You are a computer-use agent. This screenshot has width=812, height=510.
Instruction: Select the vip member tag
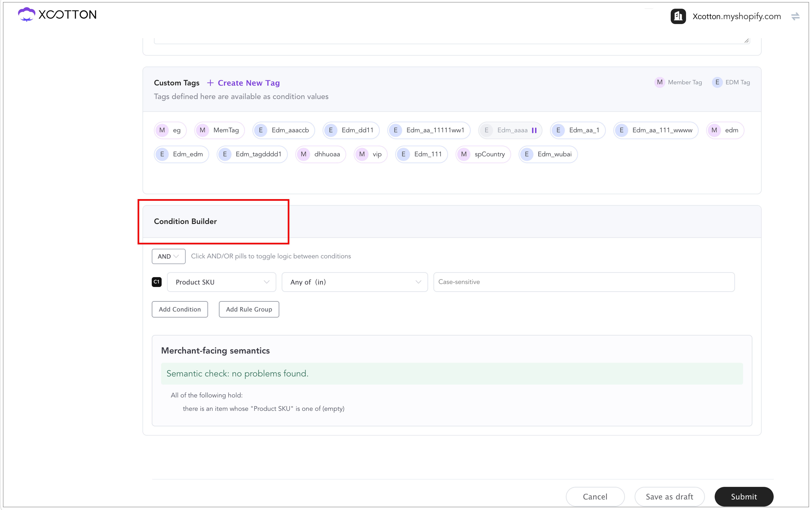371,154
